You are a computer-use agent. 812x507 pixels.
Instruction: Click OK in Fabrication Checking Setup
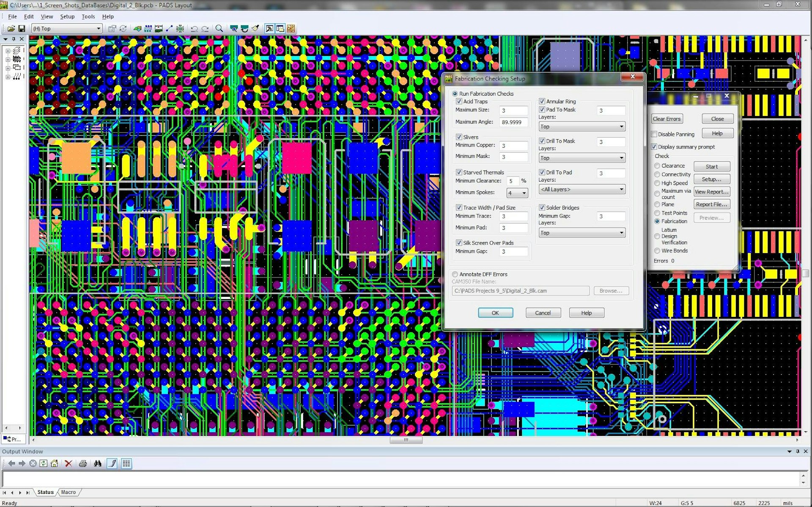tap(495, 313)
